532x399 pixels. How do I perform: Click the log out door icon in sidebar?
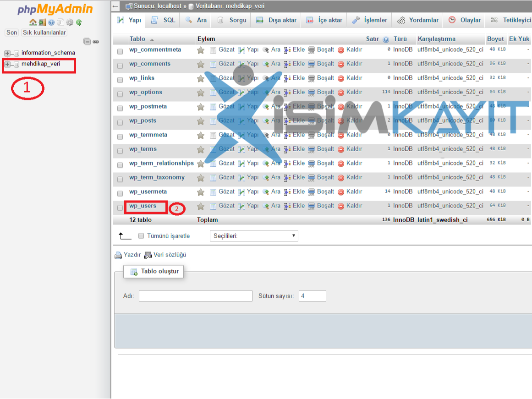[42, 22]
